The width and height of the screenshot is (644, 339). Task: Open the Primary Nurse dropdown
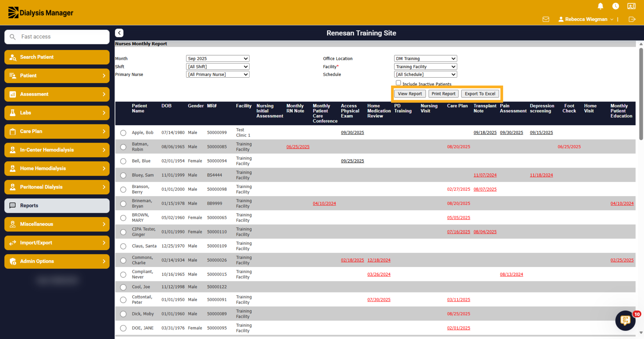click(x=218, y=74)
